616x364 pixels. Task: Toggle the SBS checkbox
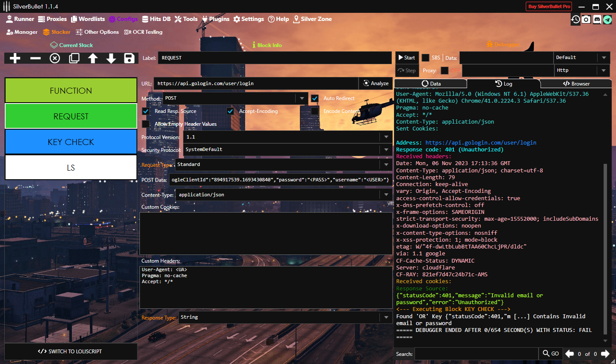pyautogui.click(x=426, y=58)
